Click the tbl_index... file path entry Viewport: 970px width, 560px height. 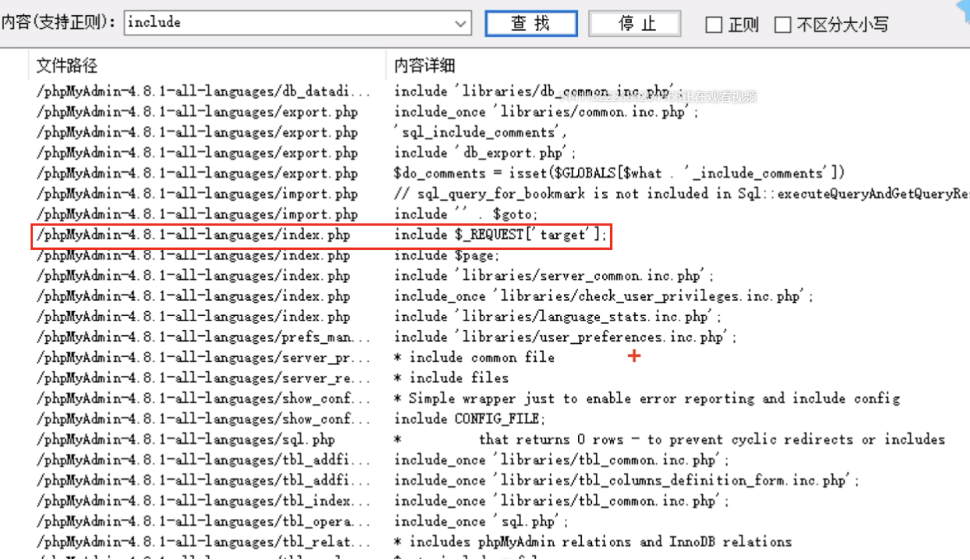click(x=203, y=501)
